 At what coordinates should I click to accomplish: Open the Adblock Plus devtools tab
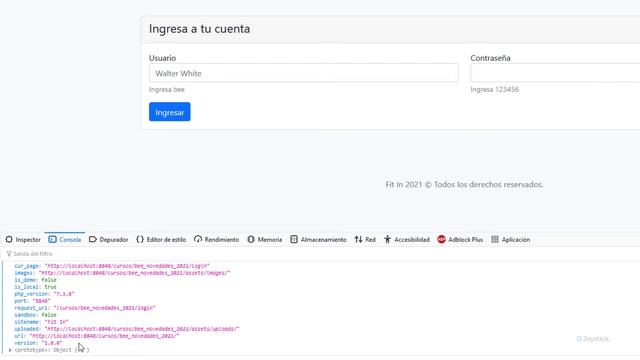[x=460, y=240]
